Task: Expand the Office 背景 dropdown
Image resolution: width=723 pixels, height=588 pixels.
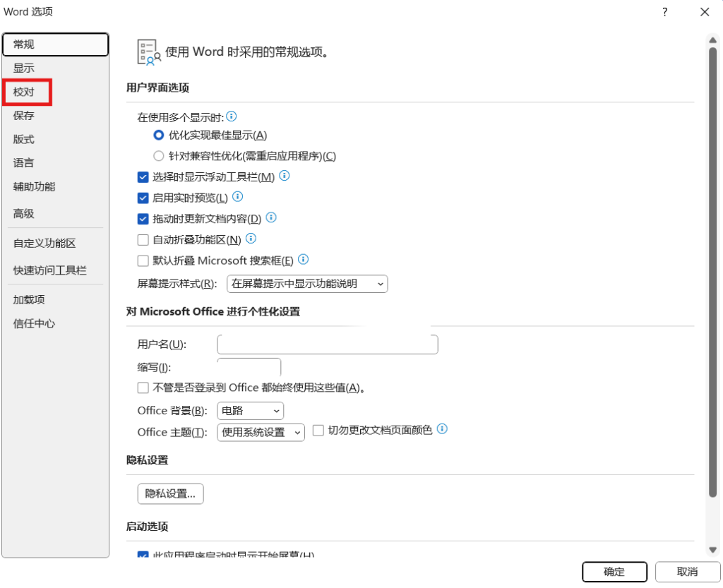Action: [x=250, y=411]
